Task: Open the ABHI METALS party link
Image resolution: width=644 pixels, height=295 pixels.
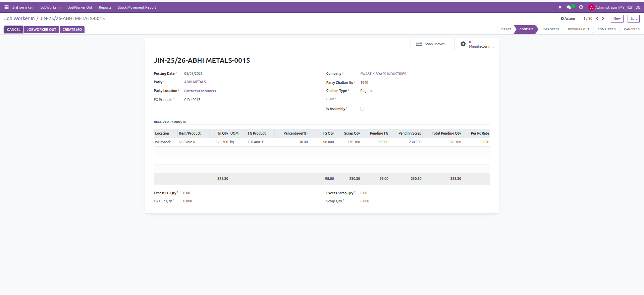Action: point(195,82)
